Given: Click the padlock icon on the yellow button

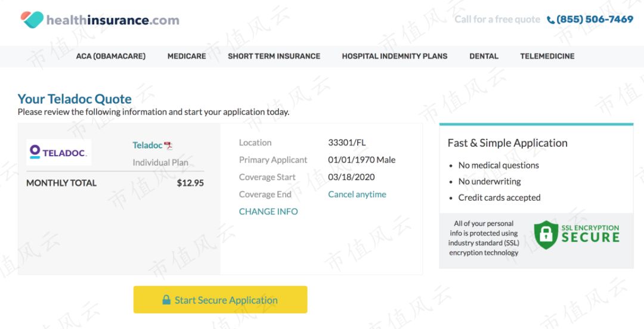Looking at the screenshot, I should coord(166,299).
